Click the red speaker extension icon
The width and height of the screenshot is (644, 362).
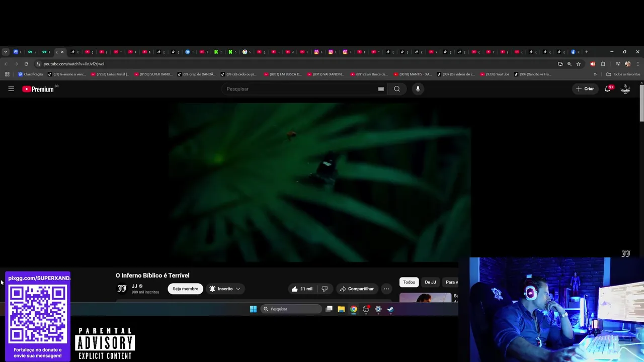[592, 64]
